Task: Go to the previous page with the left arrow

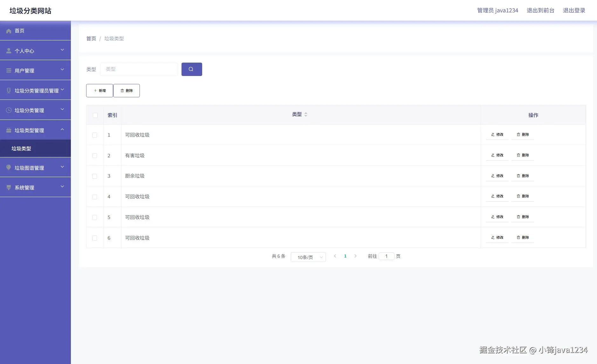Action: (x=335, y=256)
